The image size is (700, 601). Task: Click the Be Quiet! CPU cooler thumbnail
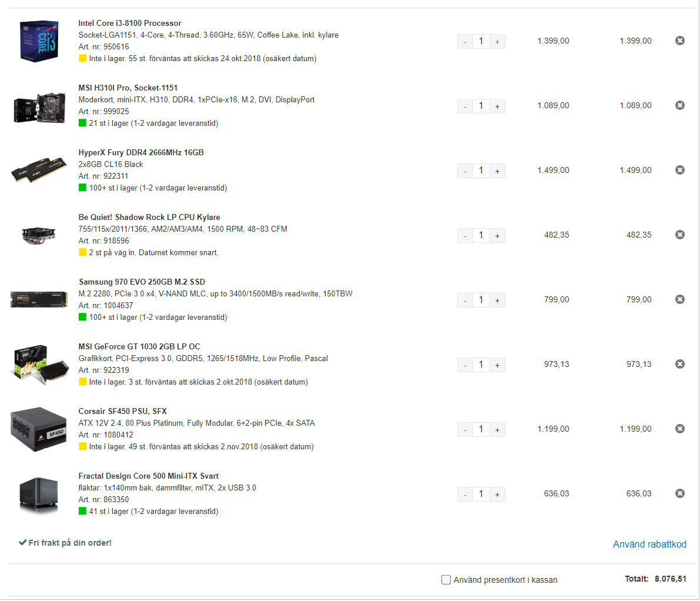pyautogui.click(x=38, y=235)
